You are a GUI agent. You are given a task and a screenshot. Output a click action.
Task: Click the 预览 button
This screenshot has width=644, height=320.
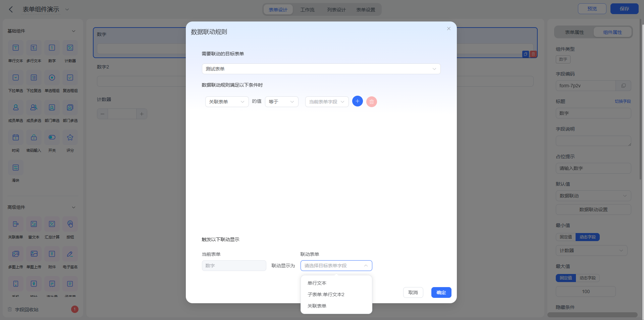pyautogui.click(x=592, y=9)
